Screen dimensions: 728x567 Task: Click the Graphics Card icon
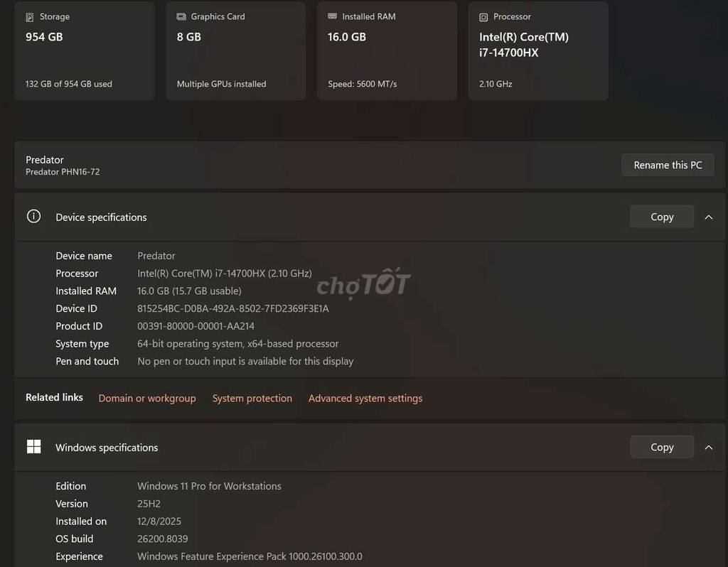181,17
